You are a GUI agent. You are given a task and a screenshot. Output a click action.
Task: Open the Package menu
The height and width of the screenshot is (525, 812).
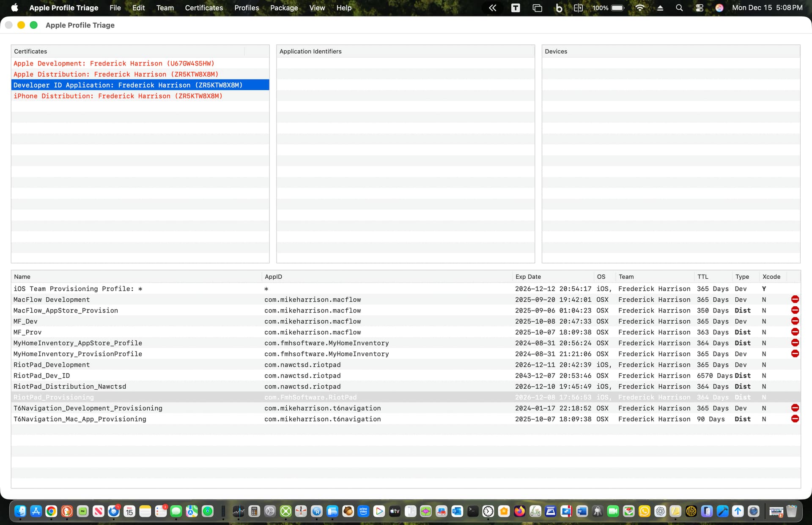coord(284,8)
